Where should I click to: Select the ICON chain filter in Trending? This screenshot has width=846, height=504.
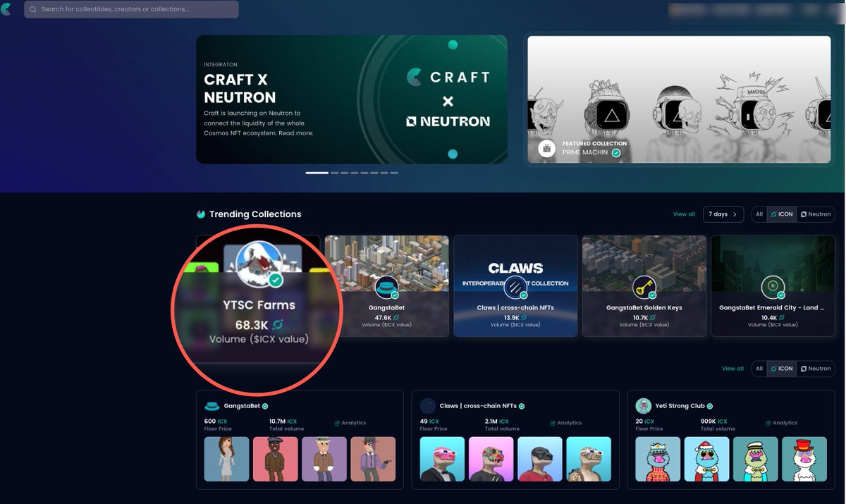pyautogui.click(x=781, y=214)
